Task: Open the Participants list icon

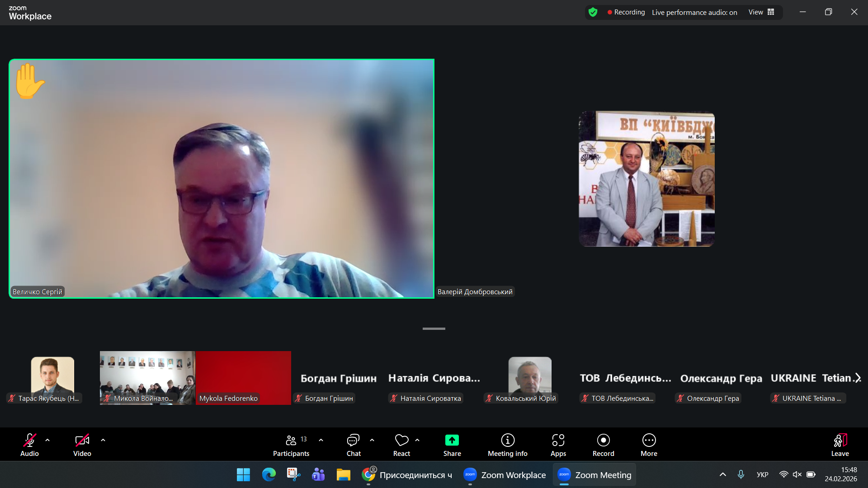Action: pyautogui.click(x=291, y=440)
